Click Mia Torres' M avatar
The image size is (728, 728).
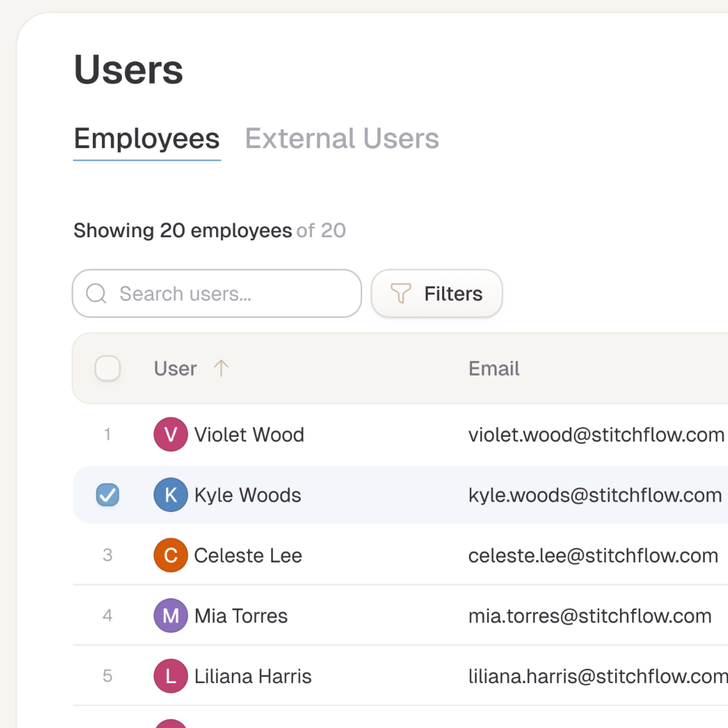(171, 615)
